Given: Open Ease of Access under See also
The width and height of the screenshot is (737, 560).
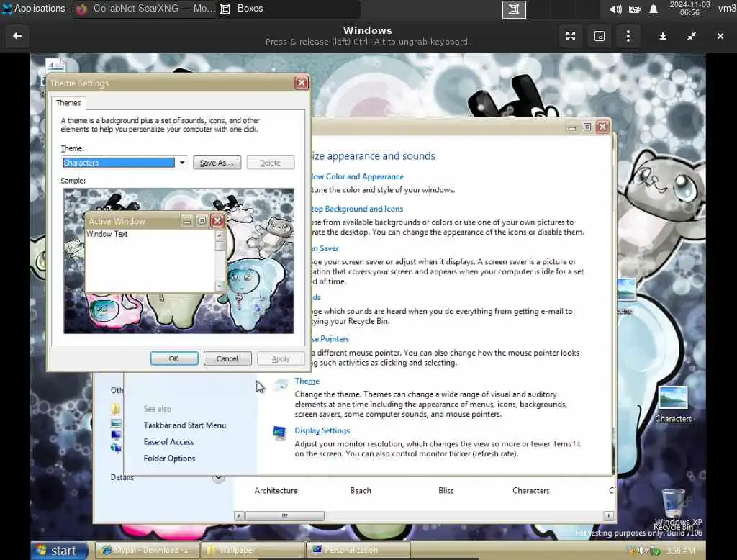Looking at the screenshot, I should 168,442.
